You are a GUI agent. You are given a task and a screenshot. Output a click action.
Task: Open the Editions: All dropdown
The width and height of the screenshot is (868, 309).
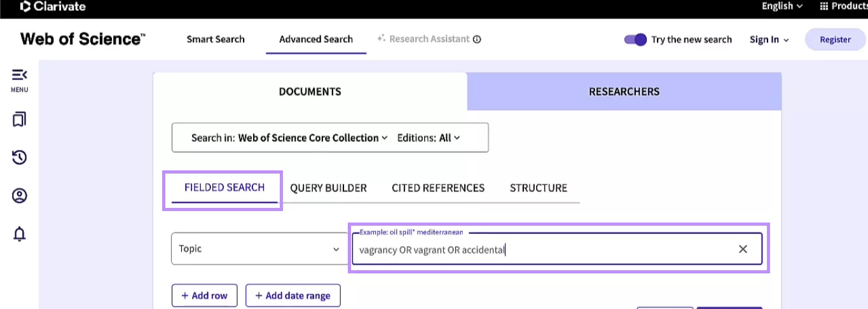429,137
